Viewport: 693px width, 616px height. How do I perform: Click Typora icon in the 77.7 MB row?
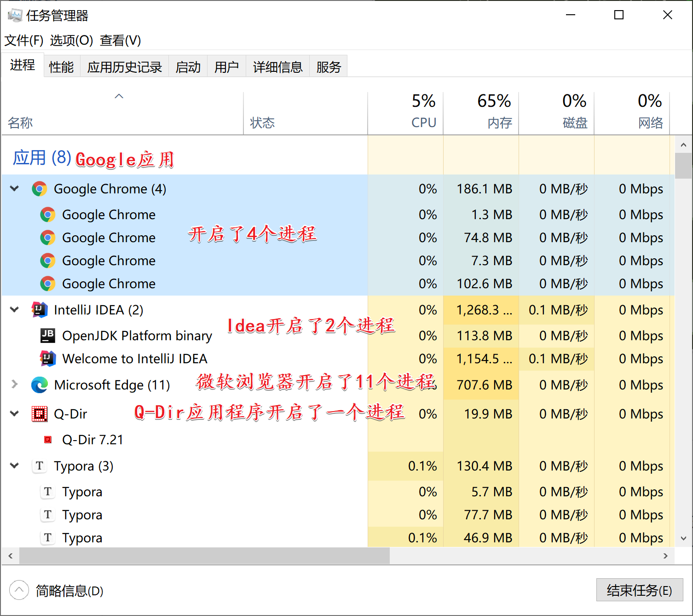click(x=48, y=515)
